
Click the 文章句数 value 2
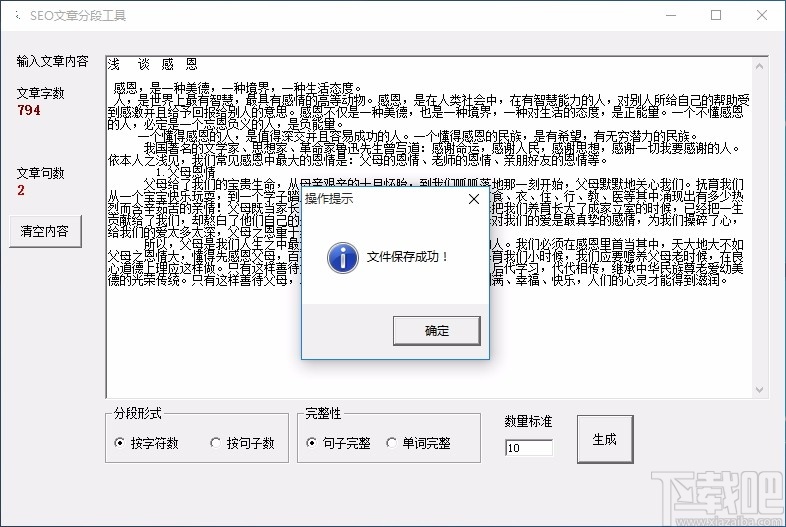(21, 190)
